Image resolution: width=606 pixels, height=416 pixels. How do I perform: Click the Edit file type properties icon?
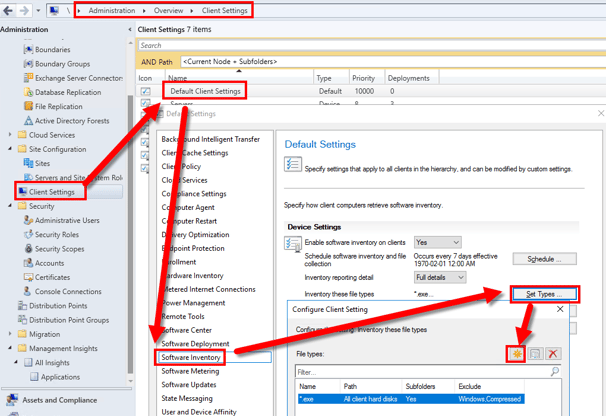pyautogui.click(x=535, y=354)
